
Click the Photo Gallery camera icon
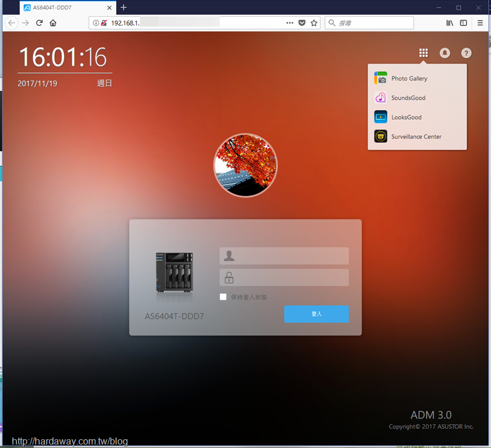click(380, 78)
